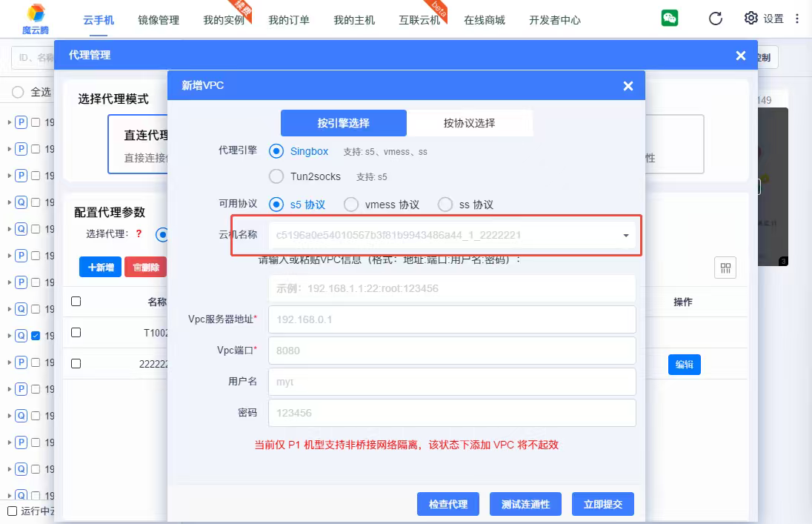This screenshot has height=524, width=812.
Task: Open the three-dot more options menu
Action: pos(797,19)
